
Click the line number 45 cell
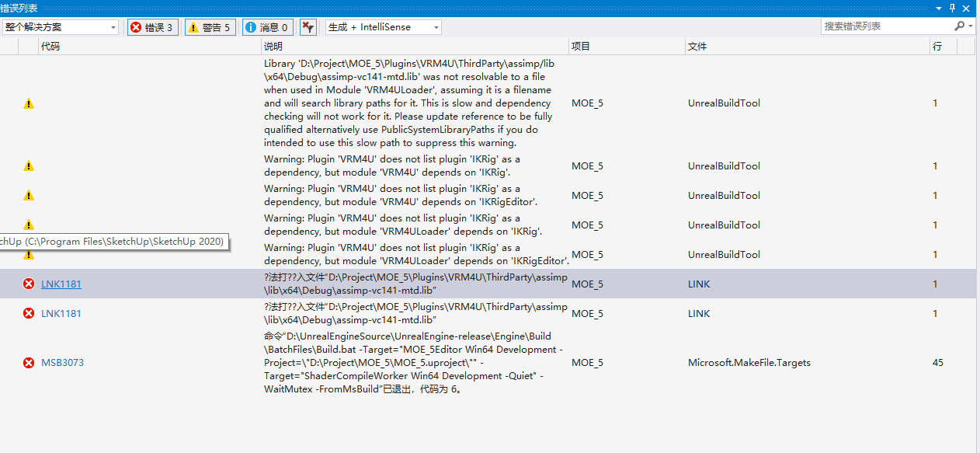click(938, 363)
